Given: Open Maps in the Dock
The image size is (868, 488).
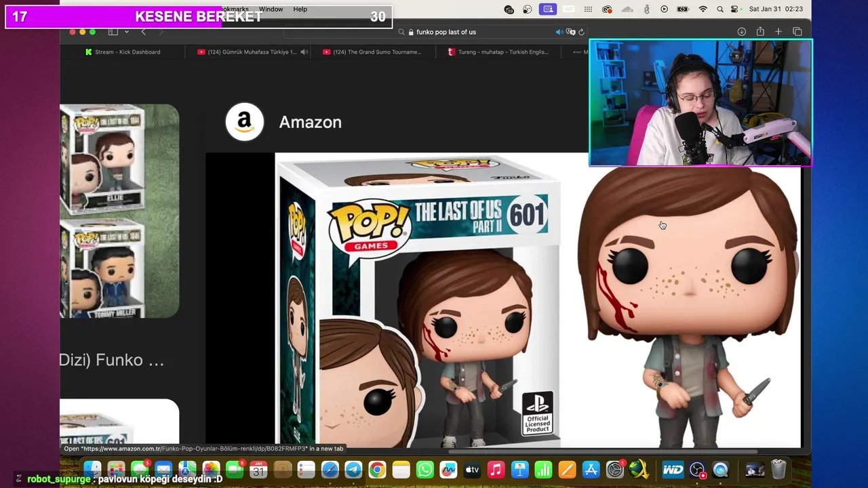Looking at the screenshot, I should [x=187, y=469].
